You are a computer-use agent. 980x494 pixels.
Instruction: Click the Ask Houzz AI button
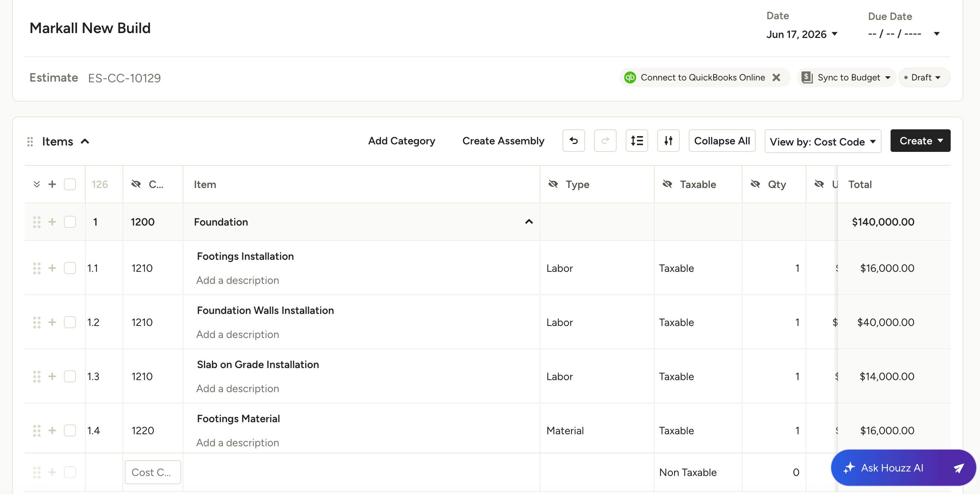904,468
